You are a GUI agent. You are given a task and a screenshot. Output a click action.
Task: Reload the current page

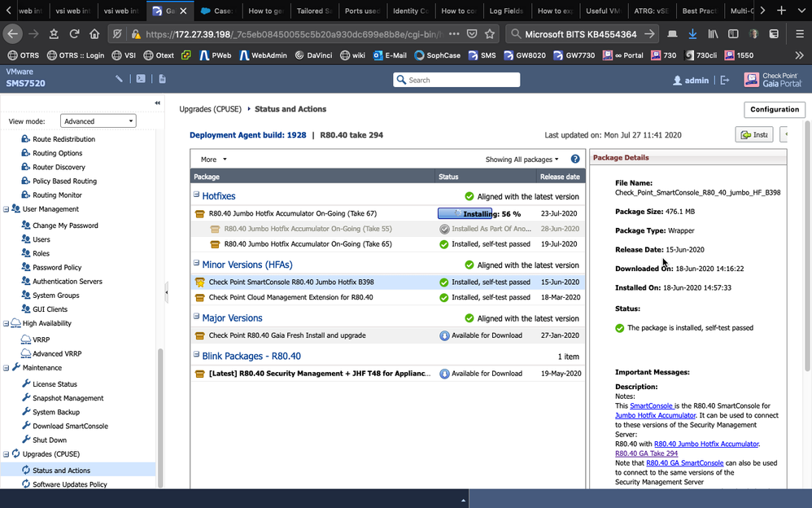point(74,33)
